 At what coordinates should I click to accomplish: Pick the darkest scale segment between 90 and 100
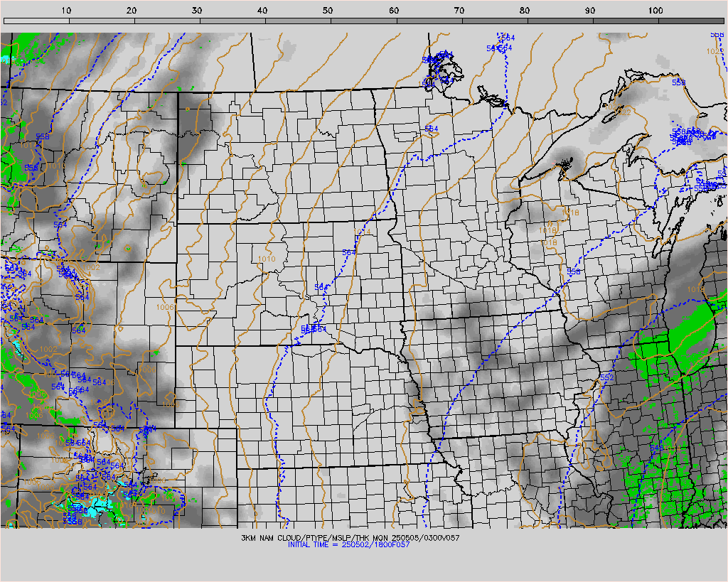[x=626, y=21]
